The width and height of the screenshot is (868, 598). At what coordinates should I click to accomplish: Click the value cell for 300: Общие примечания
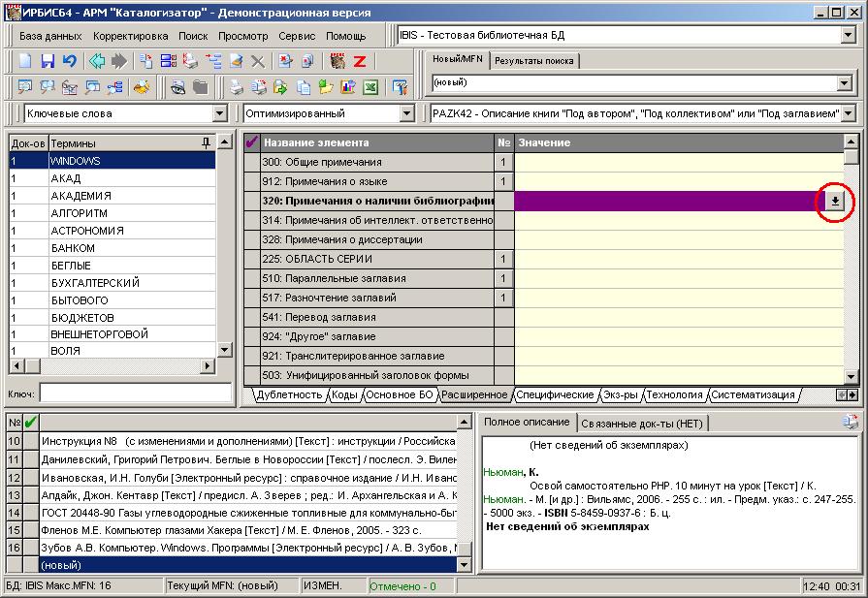pyautogui.click(x=679, y=162)
